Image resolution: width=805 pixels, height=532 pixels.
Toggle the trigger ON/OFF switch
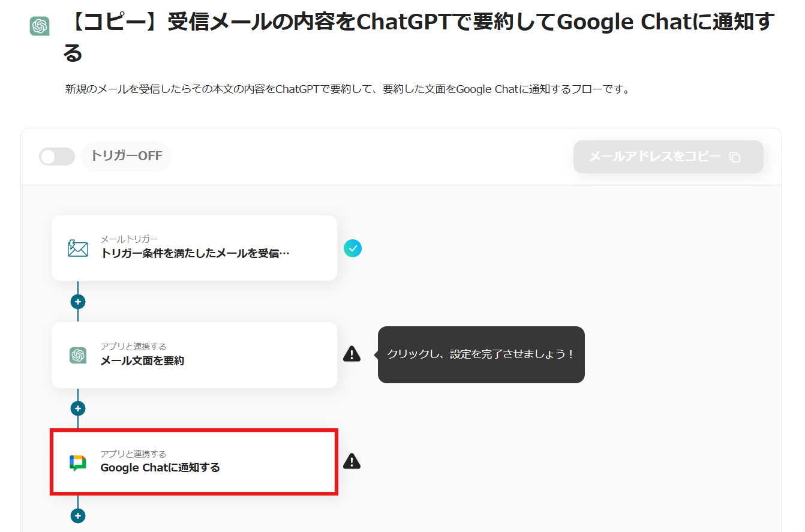pos(57,157)
